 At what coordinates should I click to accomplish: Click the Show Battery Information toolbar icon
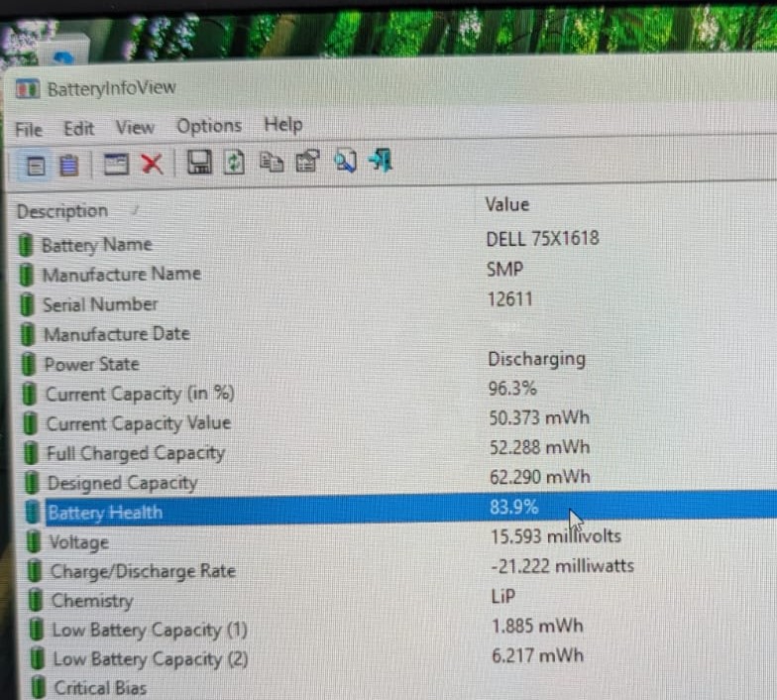pyautogui.click(x=36, y=167)
